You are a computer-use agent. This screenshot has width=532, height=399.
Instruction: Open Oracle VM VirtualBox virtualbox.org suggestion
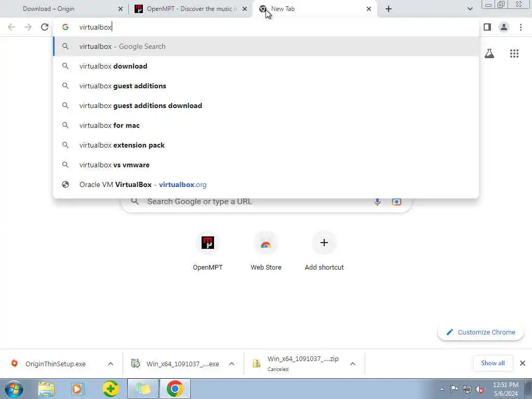pos(267,184)
